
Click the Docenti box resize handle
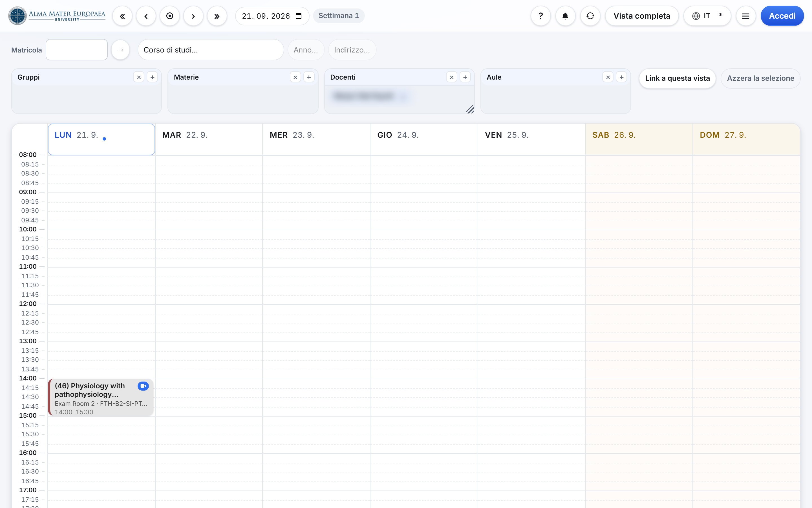pos(470,109)
